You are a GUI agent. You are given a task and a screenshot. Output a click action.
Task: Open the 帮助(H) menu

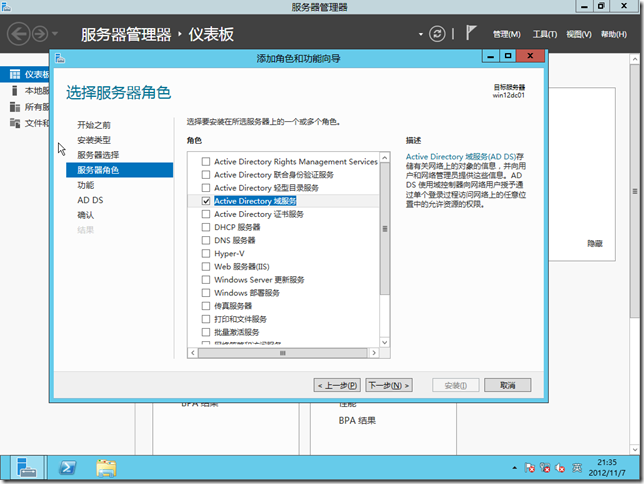(614, 35)
